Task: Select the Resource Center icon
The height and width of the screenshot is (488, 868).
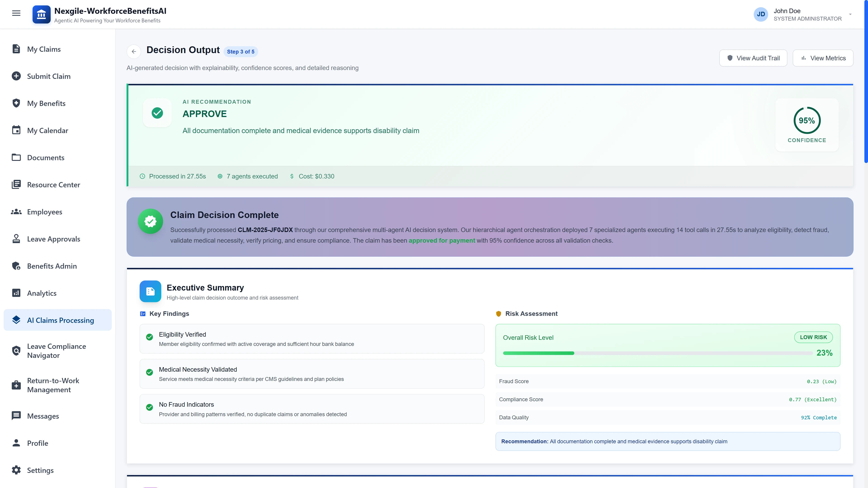Action: click(x=16, y=185)
